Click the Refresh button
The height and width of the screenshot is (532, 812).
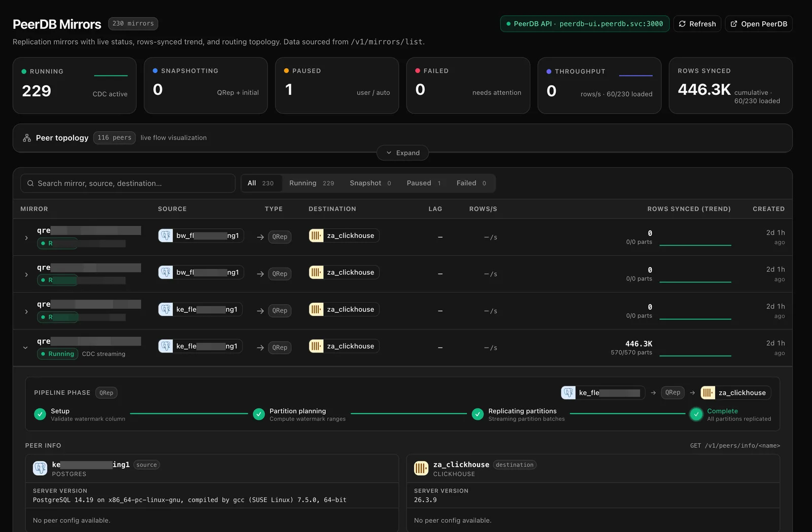coord(697,24)
